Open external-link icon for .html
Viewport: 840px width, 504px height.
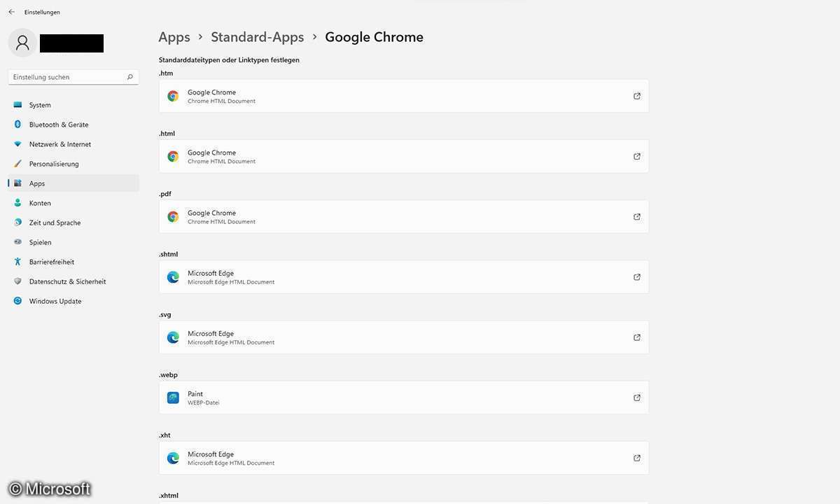(x=637, y=156)
